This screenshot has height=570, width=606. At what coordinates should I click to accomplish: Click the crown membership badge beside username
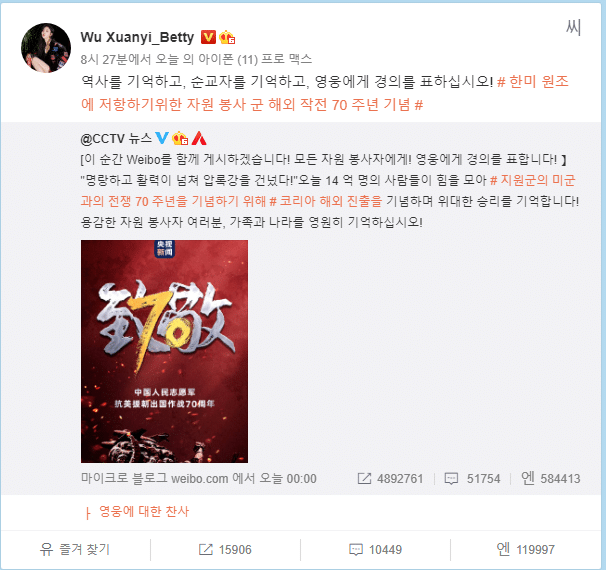pos(227,37)
